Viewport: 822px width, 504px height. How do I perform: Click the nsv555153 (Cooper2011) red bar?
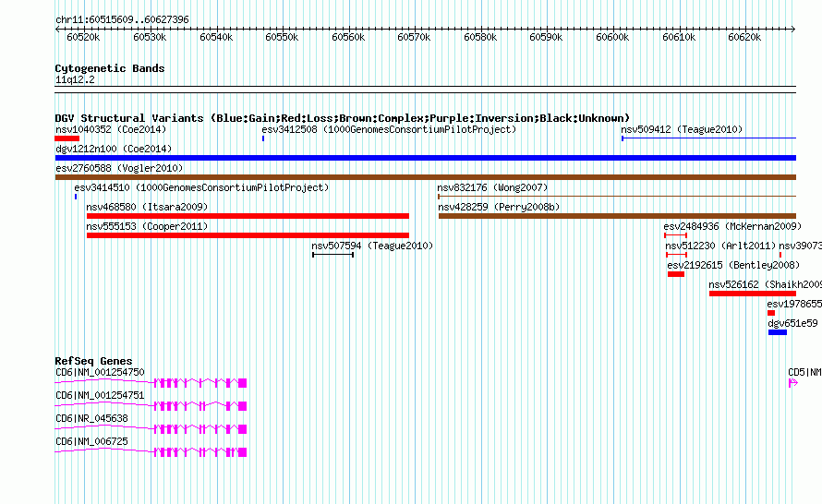tap(248, 235)
